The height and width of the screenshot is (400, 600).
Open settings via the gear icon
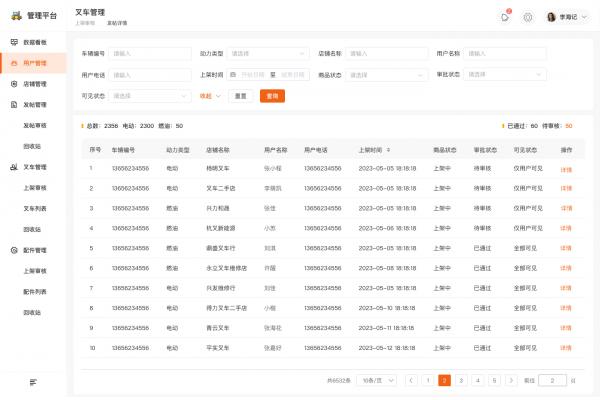click(x=528, y=17)
